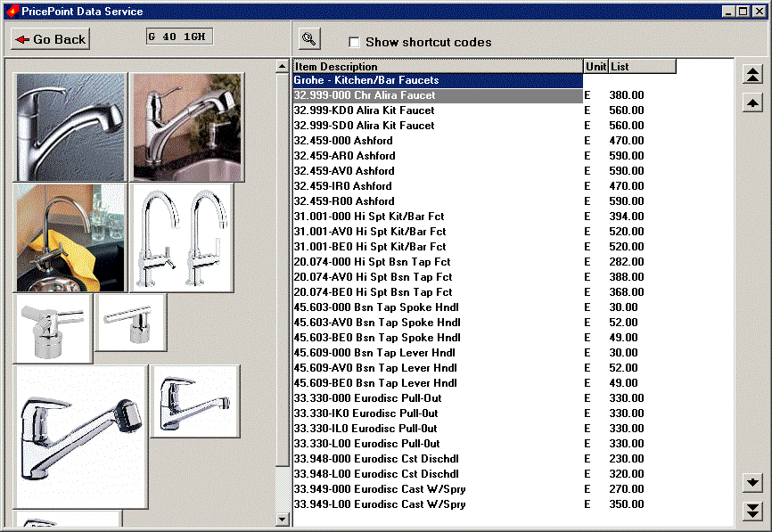Select 45.603-BE0 Bsn Tap Spoke Hndl row
This screenshot has width=772, height=532.
438,338
